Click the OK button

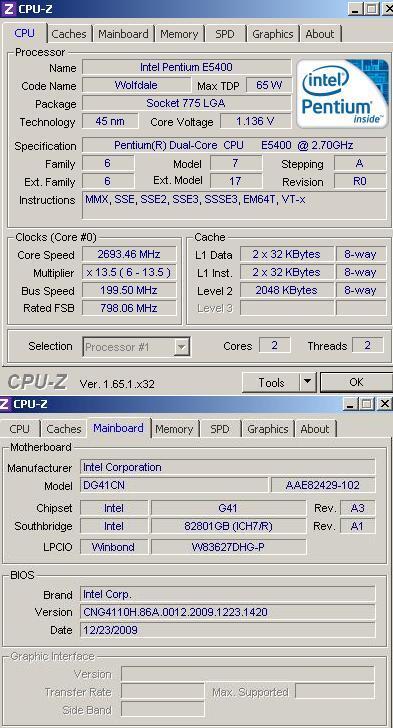point(356,382)
